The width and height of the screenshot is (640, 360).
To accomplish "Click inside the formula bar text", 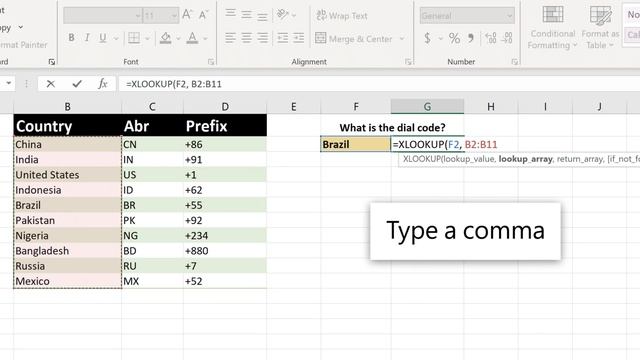I will pos(174,84).
